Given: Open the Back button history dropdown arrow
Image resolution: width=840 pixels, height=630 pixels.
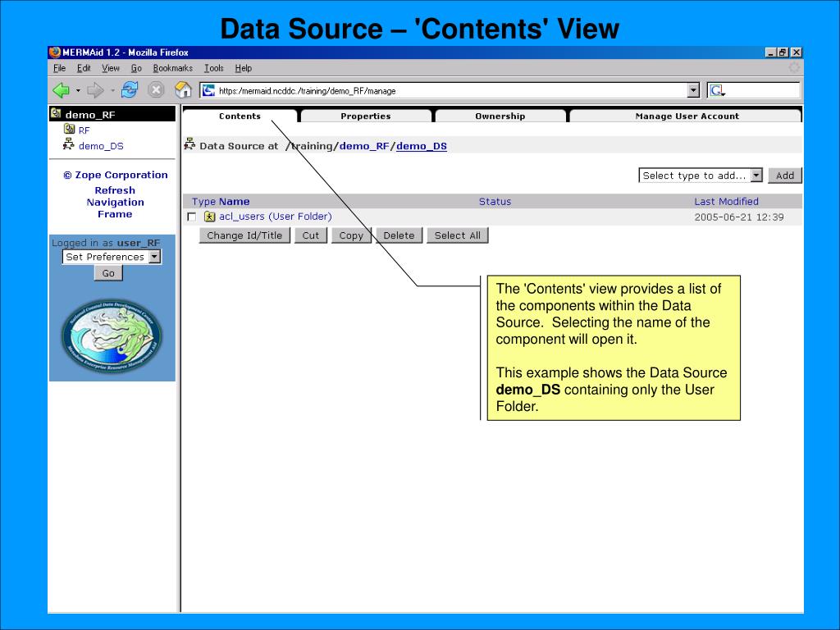Looking at the screenshot, I should tap(78, 90).
